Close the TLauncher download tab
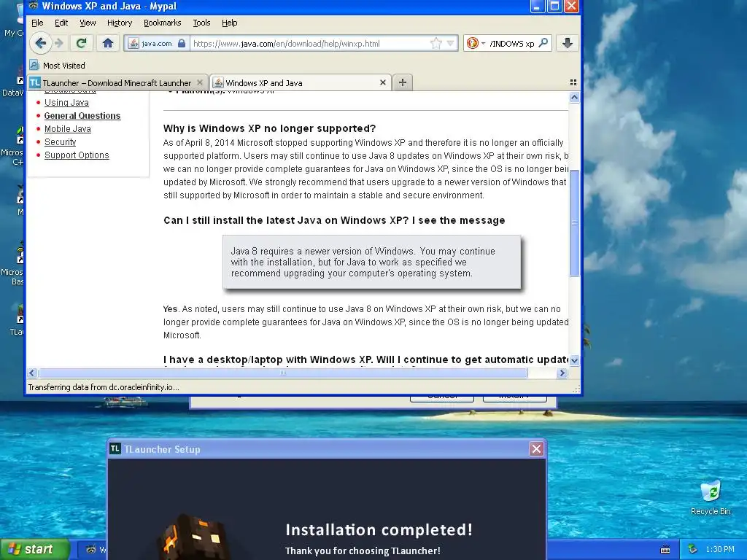The image size is (747, 560). click(200, 82)
